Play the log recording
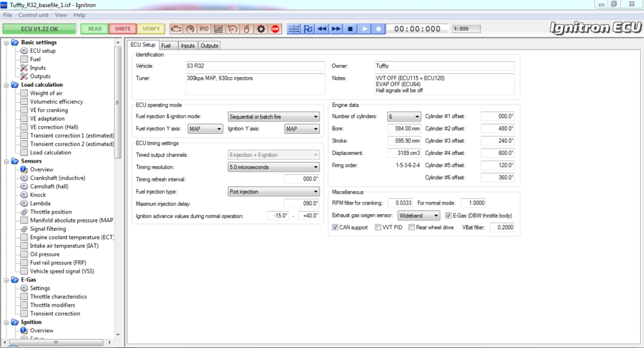644x348 pixels. pyautogui.click(x=365, y=29)
